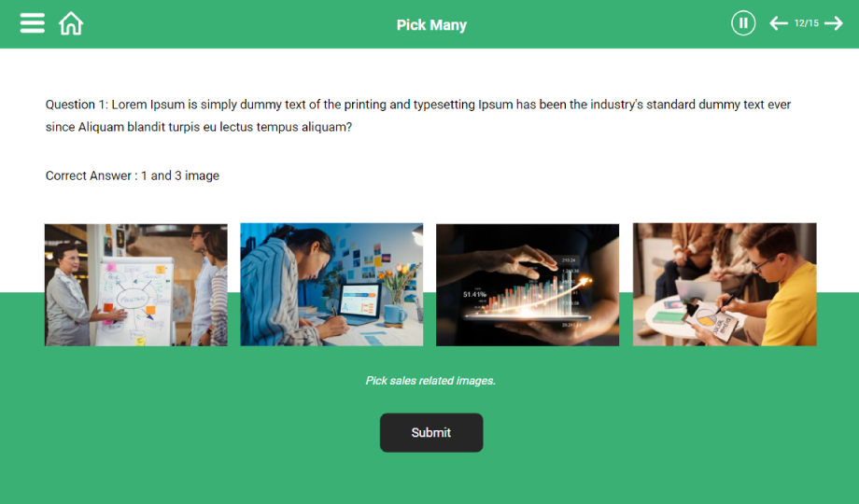859x504 pixels.
Task: Go to the previous slide arrow
Action: point(779,23)
